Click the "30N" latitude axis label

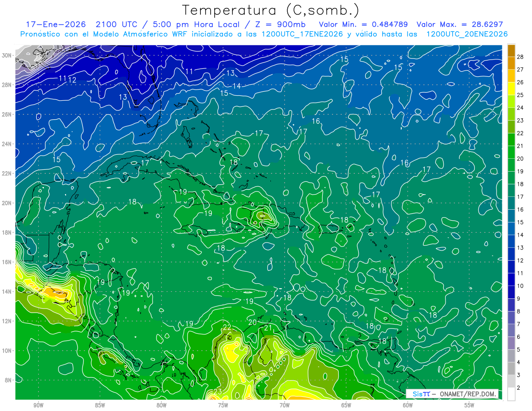point(8,55)
